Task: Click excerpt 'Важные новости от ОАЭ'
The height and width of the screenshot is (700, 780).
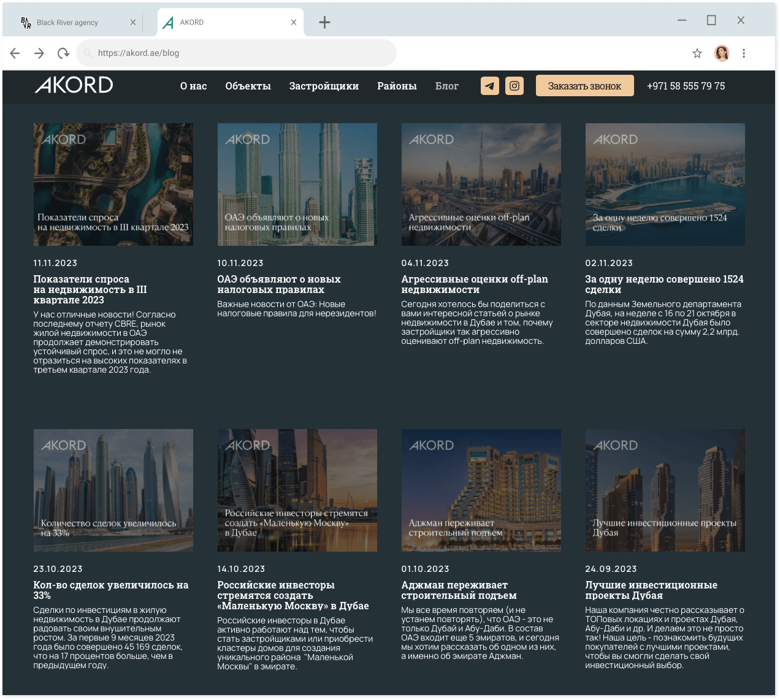Action: (x=297, y=309)
